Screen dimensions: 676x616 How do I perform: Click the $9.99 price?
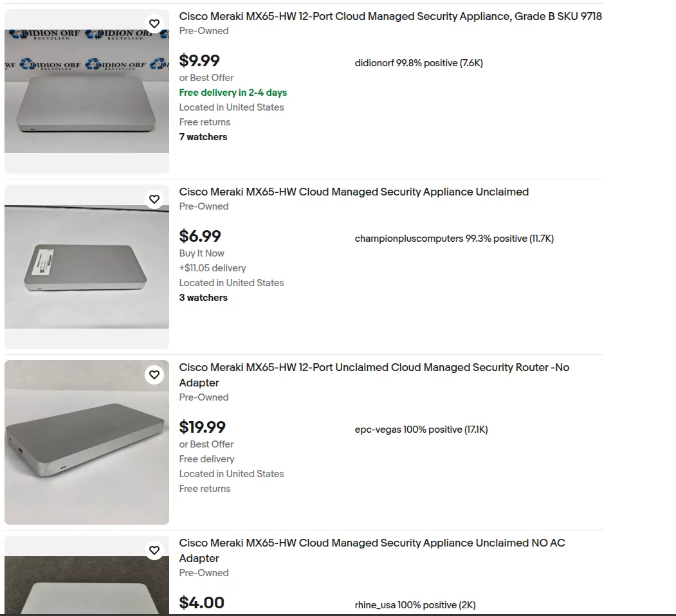tap(199, 61)
